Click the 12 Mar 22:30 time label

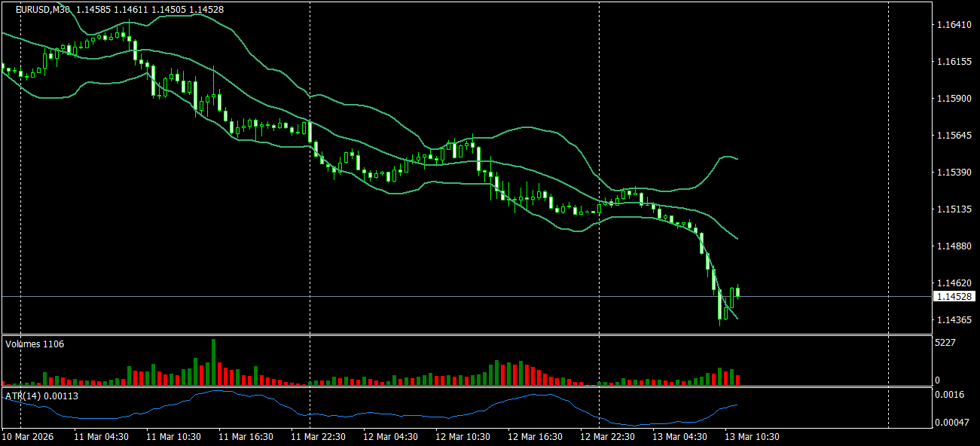pyautogui.click(x=607, y=437)
